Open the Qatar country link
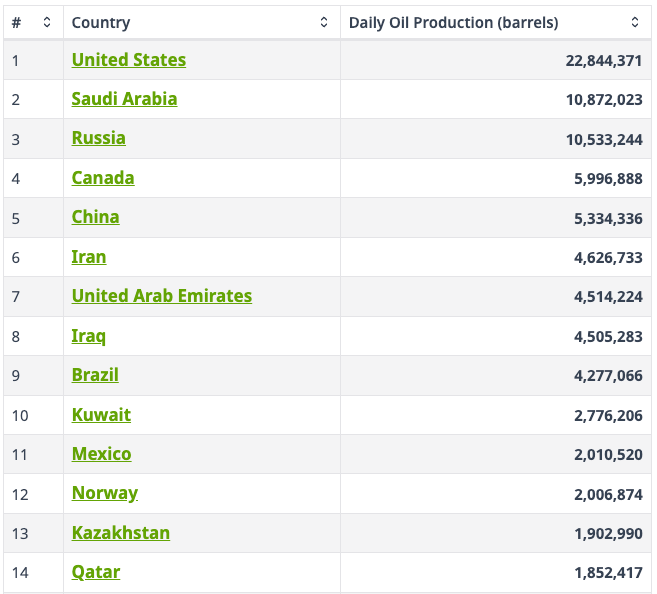The width and height of the screenshot is (657, 594). (x=96, y=572)
